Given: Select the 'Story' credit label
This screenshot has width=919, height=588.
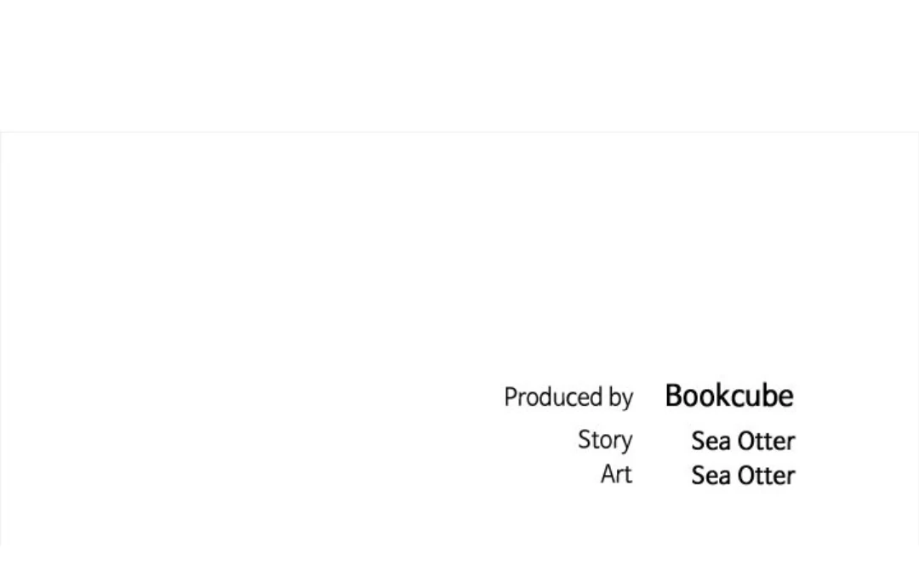Looking at the screenshot, I should [605, 440].
